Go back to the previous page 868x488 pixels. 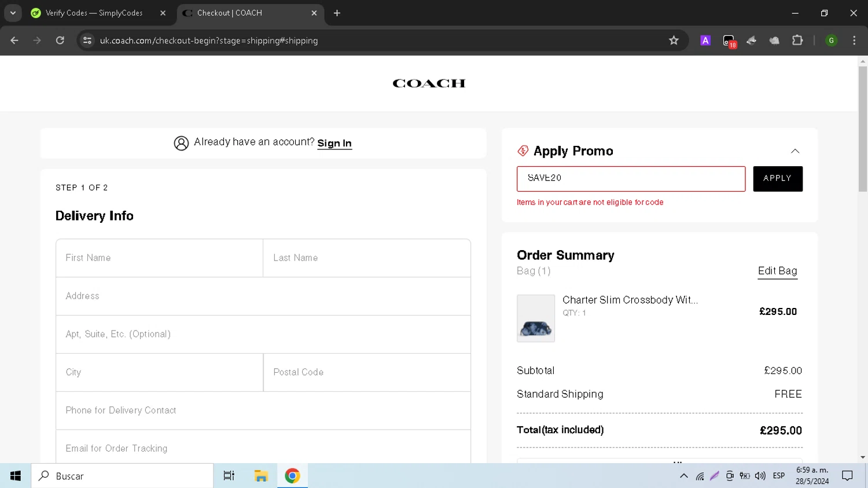[14, 41]
